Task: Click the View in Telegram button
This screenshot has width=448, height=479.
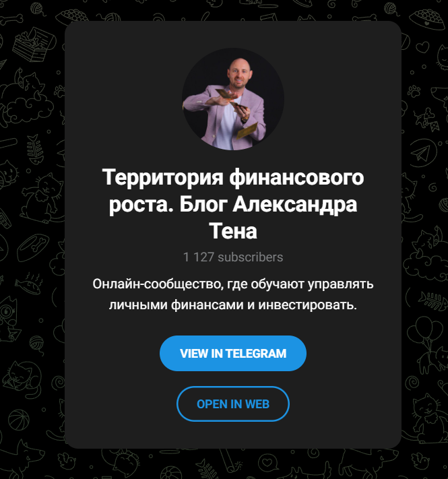Action: 232,353
